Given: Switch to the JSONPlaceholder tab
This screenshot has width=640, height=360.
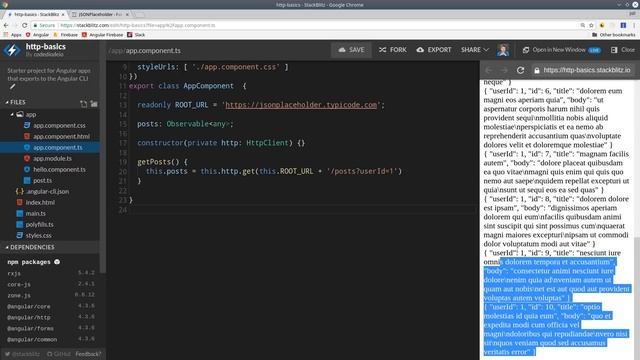Looking at the screenshot, I should 100,14.
